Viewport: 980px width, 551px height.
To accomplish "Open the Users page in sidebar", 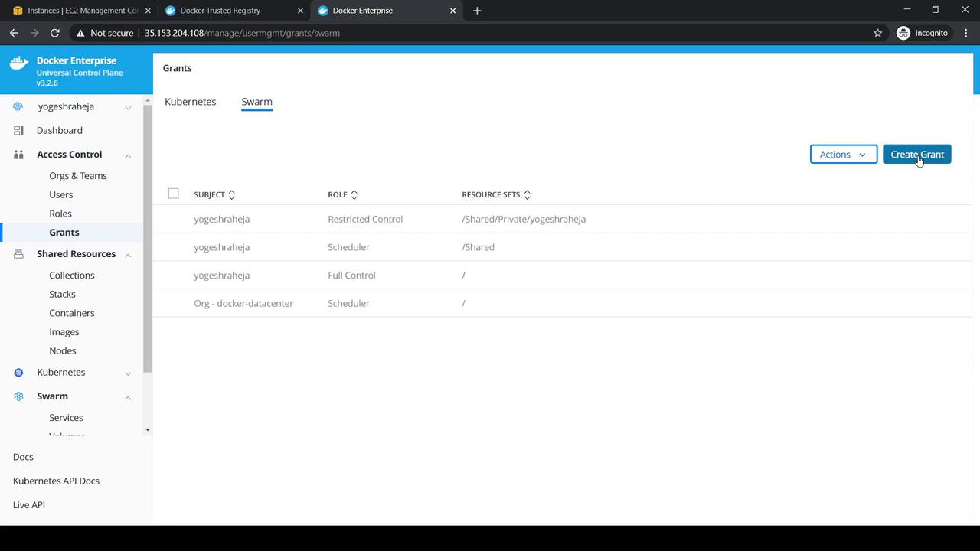I will (x=61, y=195).
